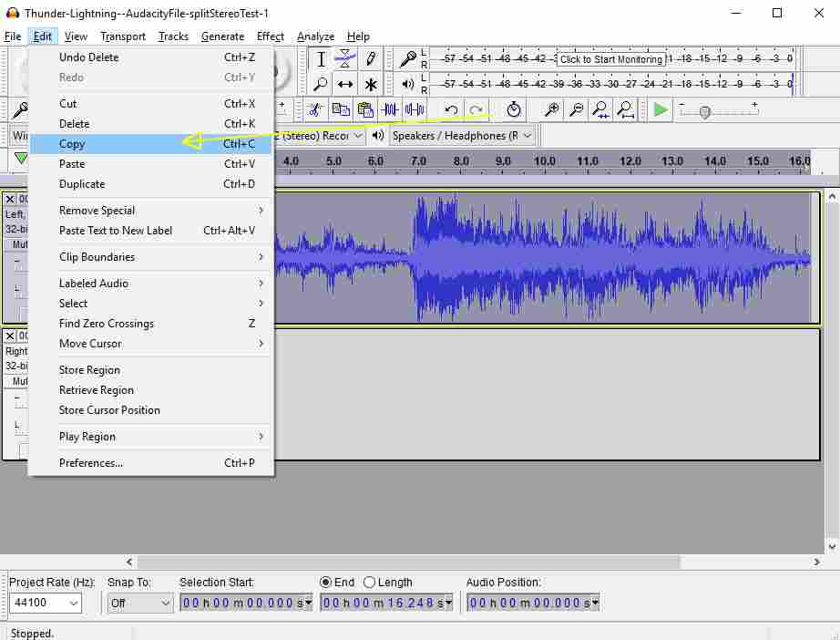Click the Zoom In magnifier icon
Viewport: 840px width, 640px height.
click(x=551, y=109)
